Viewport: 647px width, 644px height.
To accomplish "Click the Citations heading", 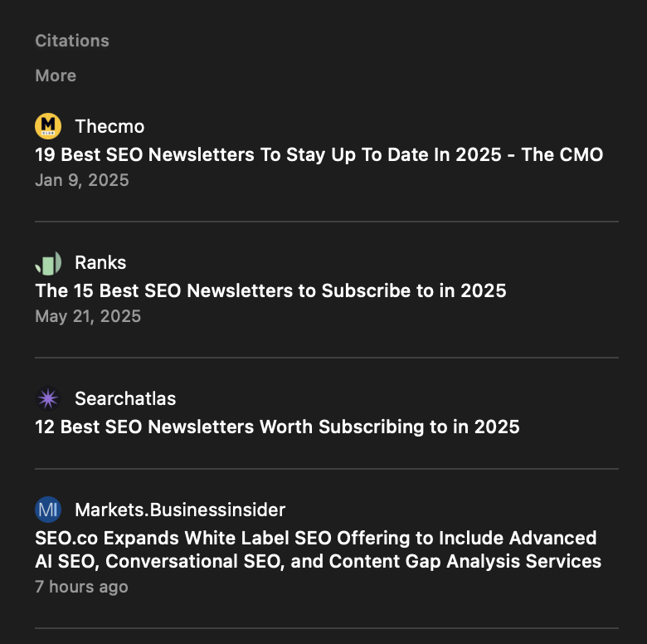I will click(72, 41).
